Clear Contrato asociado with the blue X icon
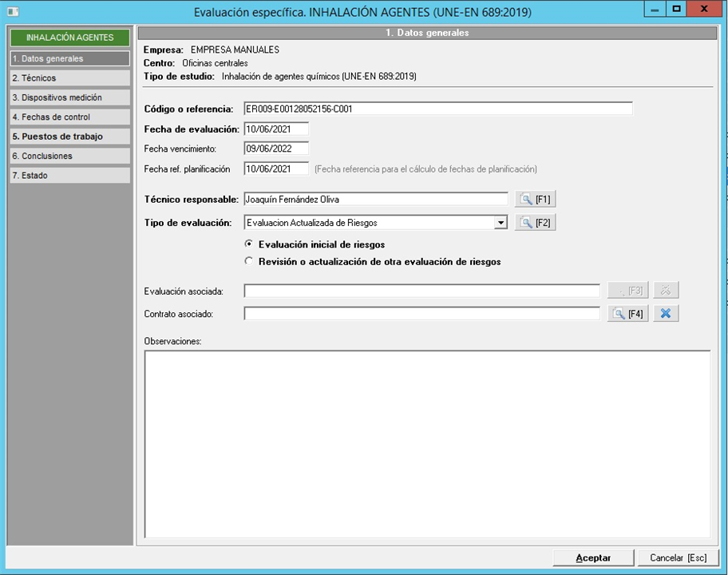This screenshot has height=575, width=728. [x=665, y=314]
